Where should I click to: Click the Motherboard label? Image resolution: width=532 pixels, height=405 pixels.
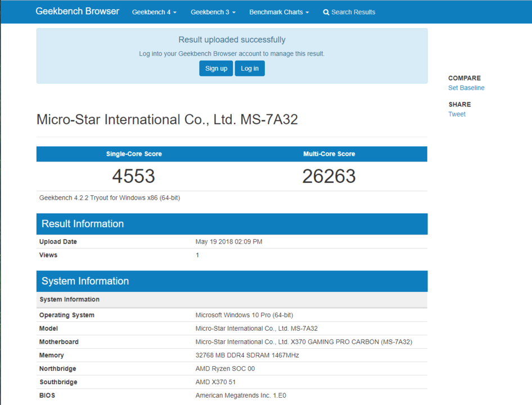(58, 342)
